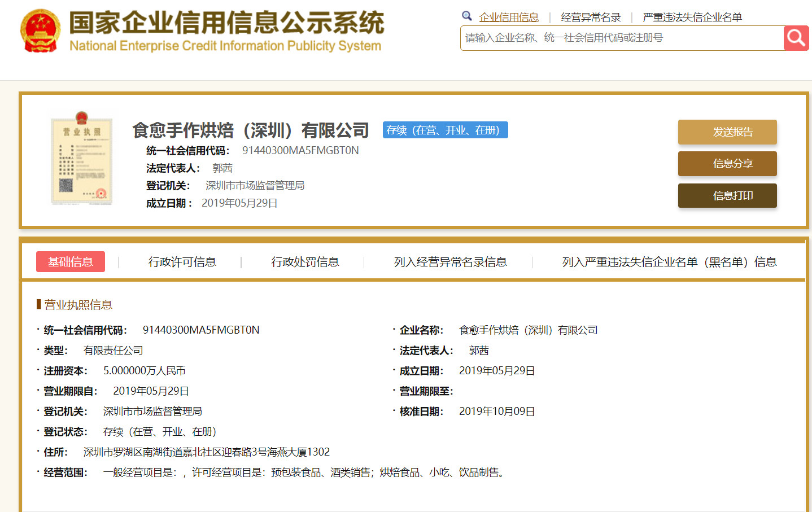
Task: Click the company type value 有限责任公司
Action: coord(113,351)
